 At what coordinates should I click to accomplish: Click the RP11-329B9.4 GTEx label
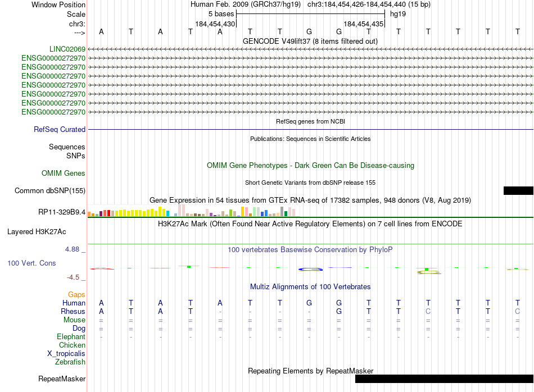(62, 212)
